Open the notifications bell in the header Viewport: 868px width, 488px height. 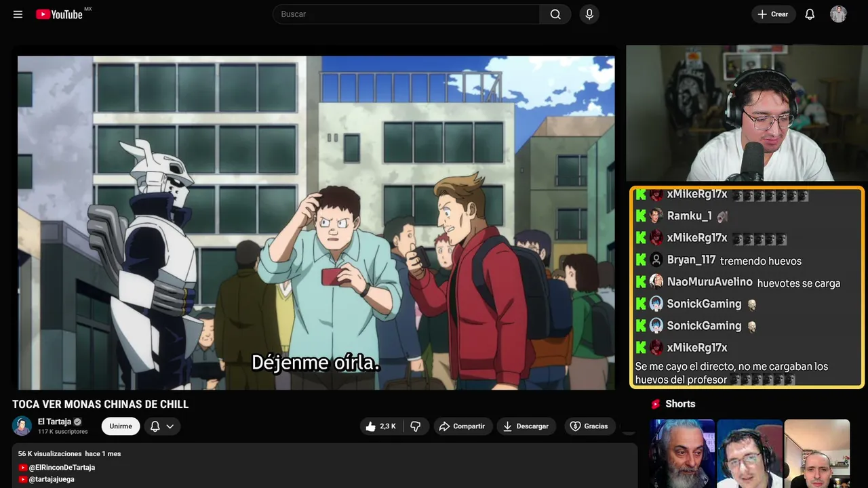[810, 14]
